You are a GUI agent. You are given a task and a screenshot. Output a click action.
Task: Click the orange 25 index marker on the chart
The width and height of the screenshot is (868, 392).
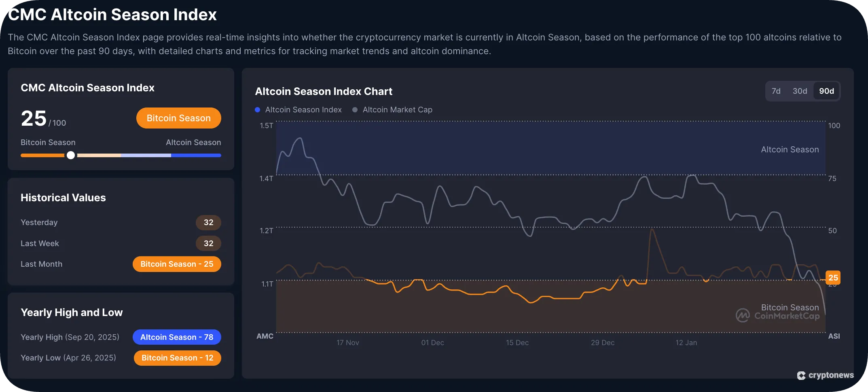pos(832,278)
